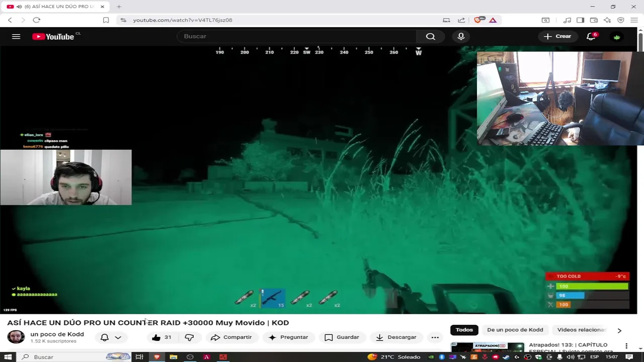Click Descargar download button
Screen dimensions: 644x362
tap(396, 337)
